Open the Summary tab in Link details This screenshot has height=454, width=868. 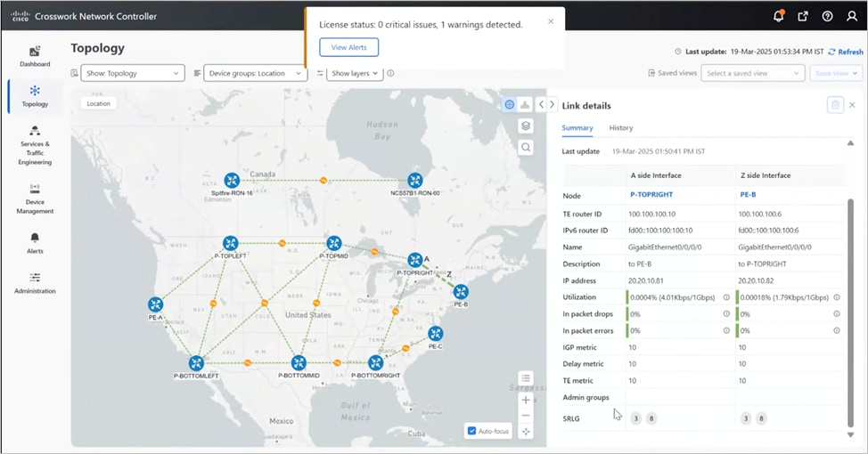[577, 127]
